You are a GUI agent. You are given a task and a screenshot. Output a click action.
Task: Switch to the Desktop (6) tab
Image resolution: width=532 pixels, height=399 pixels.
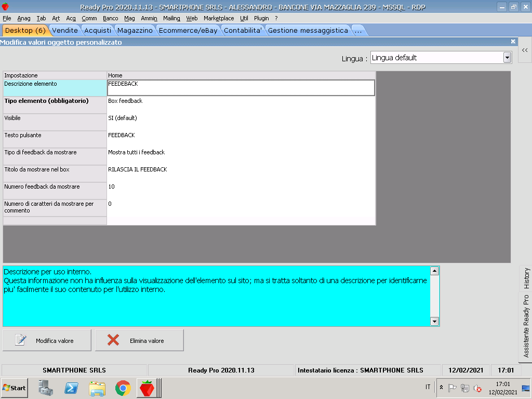pos(25,30)
